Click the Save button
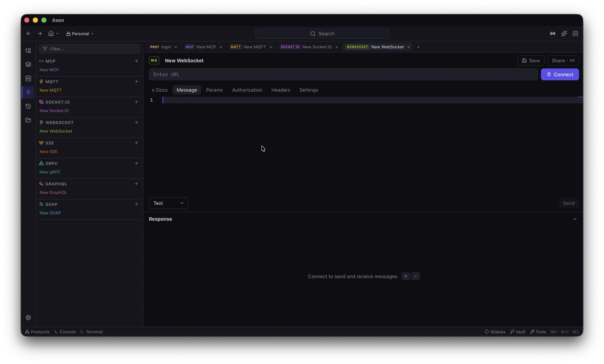This screenshot has height=364, width=604. coord(531,61)
